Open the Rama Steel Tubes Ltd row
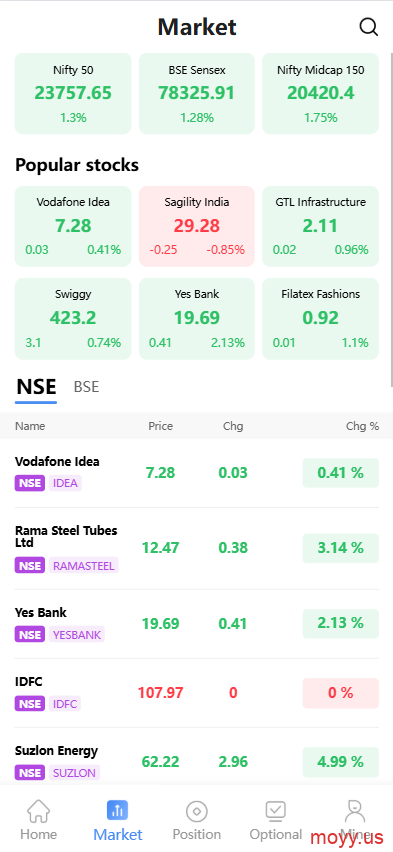 point(196,548)
